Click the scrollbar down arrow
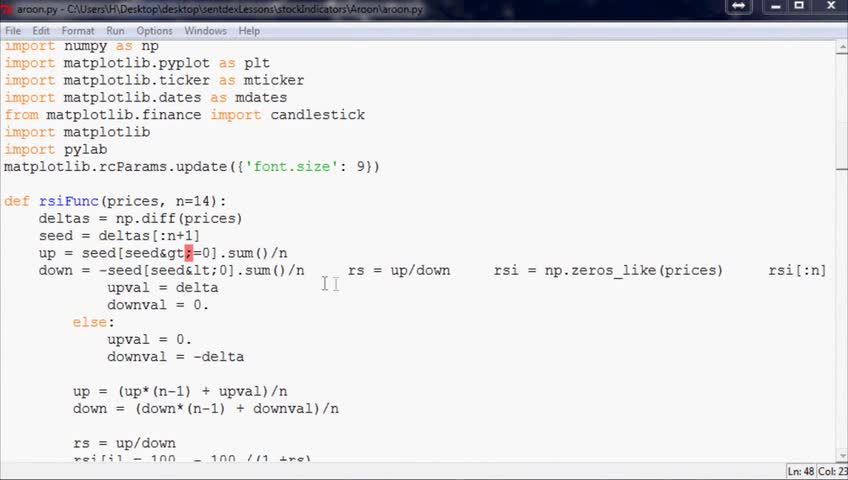The height and width of the screenshot is (480, 848). point(842,456)
